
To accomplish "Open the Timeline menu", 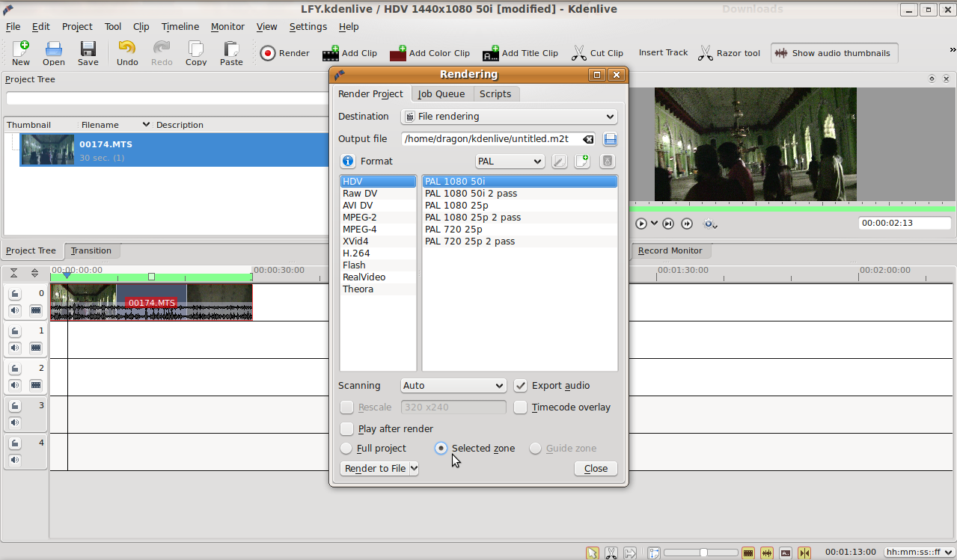I will (180, 26).
